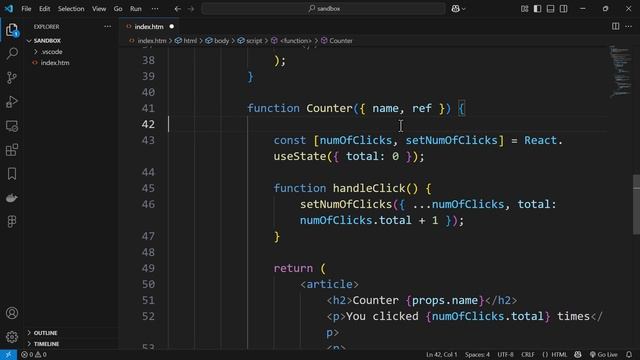Viewport: 640px width, 360px height.
Task: Click the sandbox command center search box
Action: [323, 9]
